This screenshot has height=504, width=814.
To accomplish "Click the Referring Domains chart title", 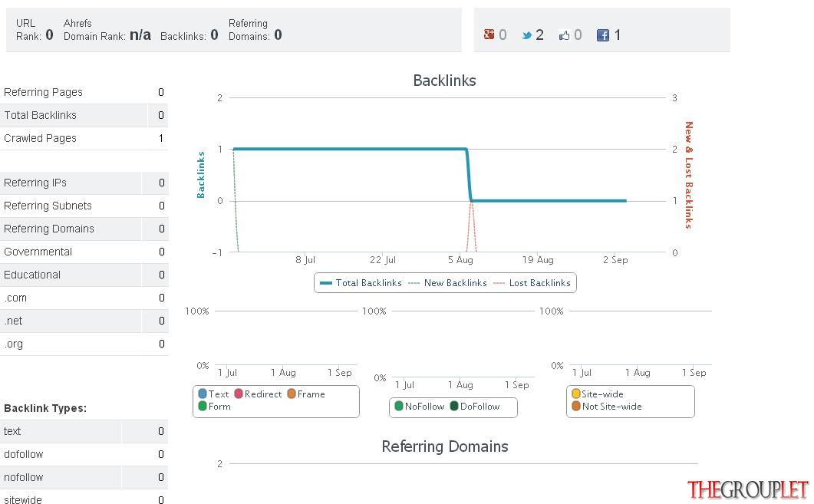I will click(445, 447).
